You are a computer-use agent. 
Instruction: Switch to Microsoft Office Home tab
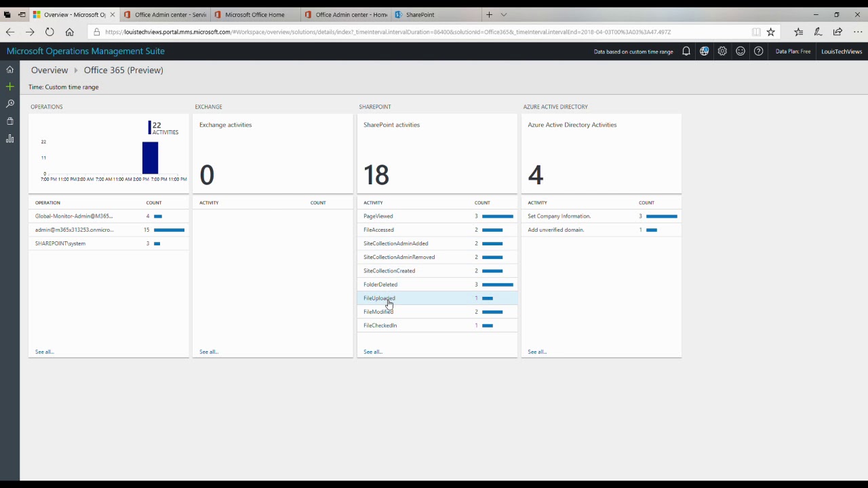[x=256, y=14]
